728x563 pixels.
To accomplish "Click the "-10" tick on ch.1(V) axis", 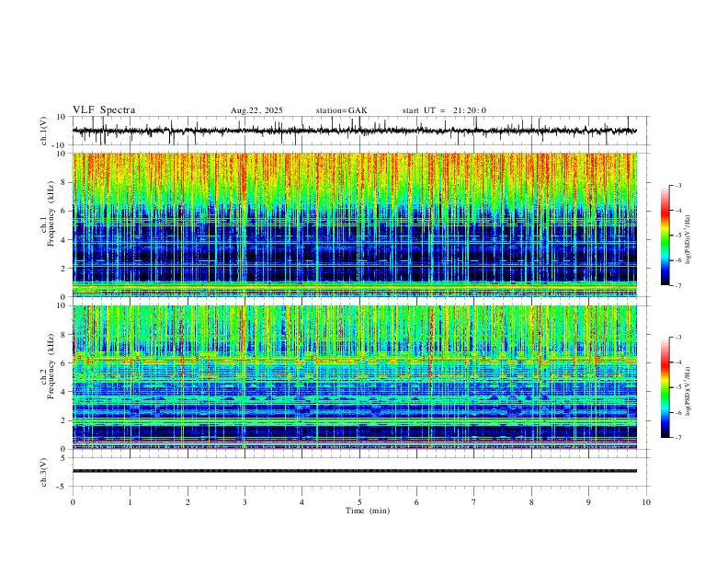I will click(x=60, y=145).
